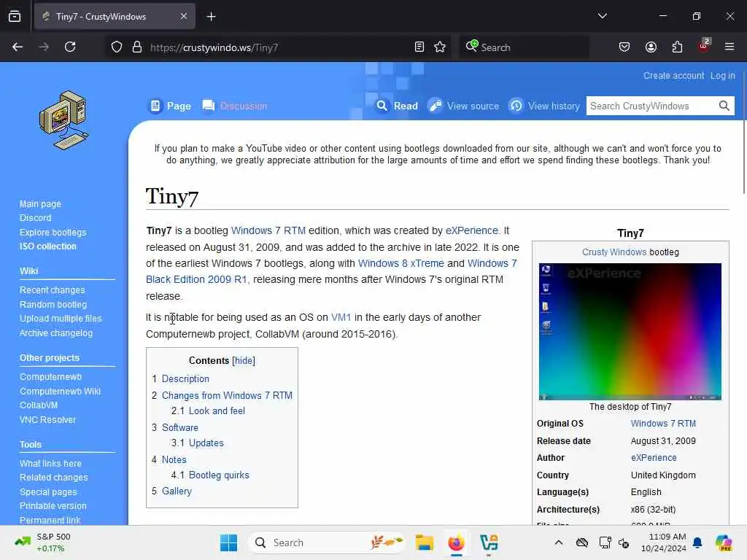Open a new browser tab
Viewport: 747px width, 560px height.
(211, 17)
